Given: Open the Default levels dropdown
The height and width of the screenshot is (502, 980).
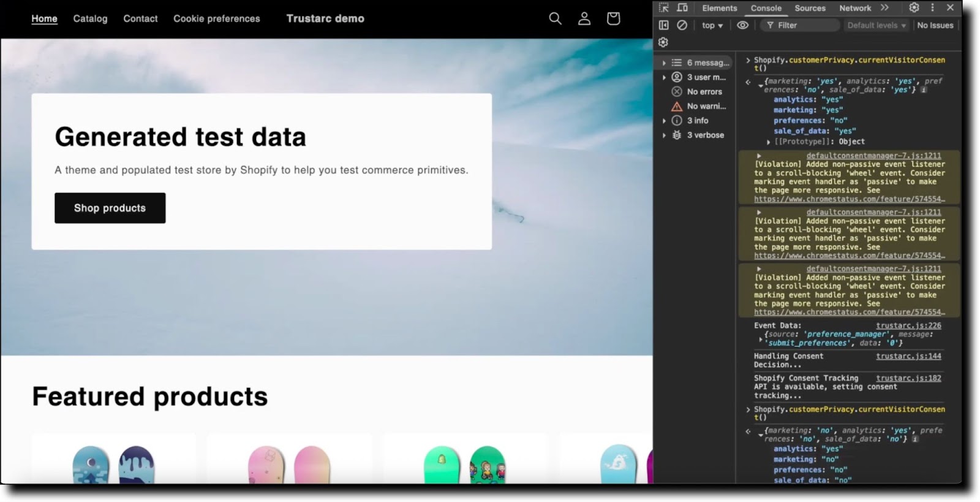Looking at the screenshot, I should [x=876, y=25].
